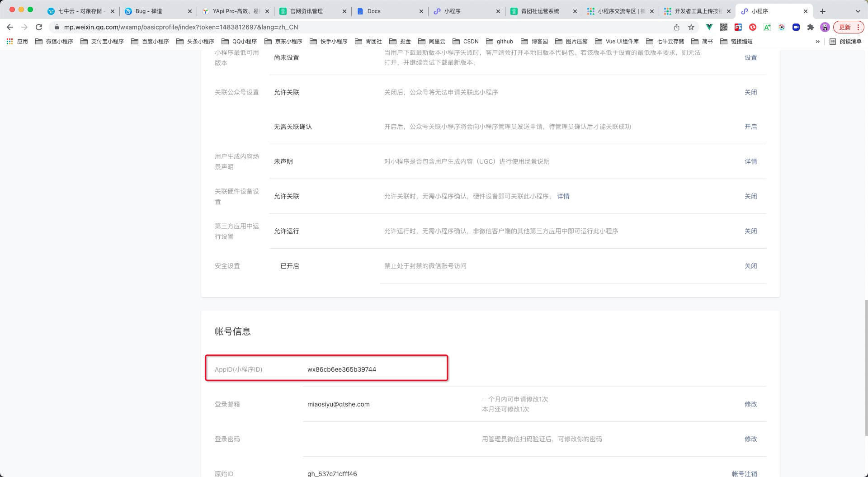Open the 应用 apps grid shortcut
The image size is (868, 477).
[x=17, y=42]
